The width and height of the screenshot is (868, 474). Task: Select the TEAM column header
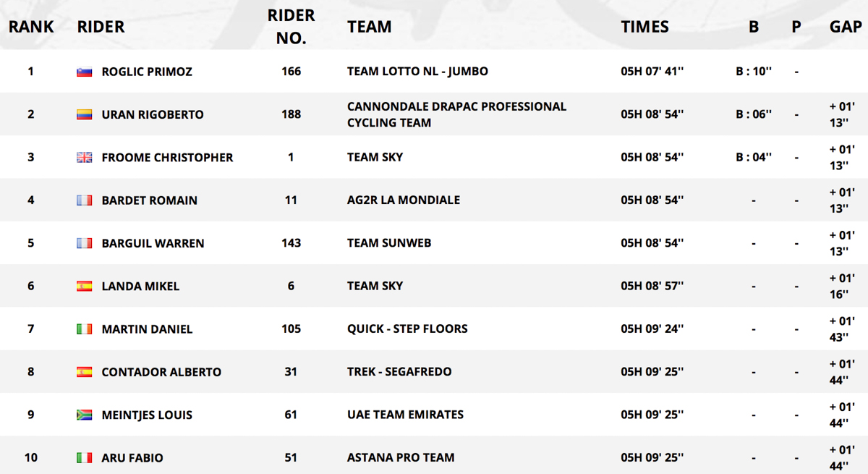369,27
